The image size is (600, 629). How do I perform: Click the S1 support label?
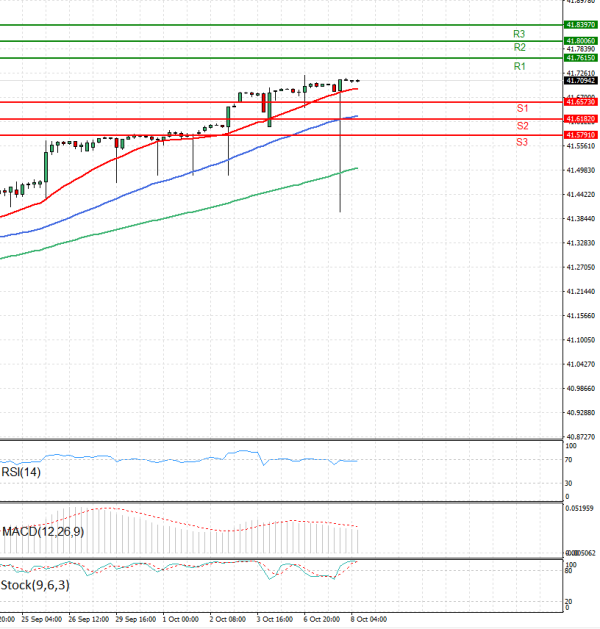coord(522,107)
